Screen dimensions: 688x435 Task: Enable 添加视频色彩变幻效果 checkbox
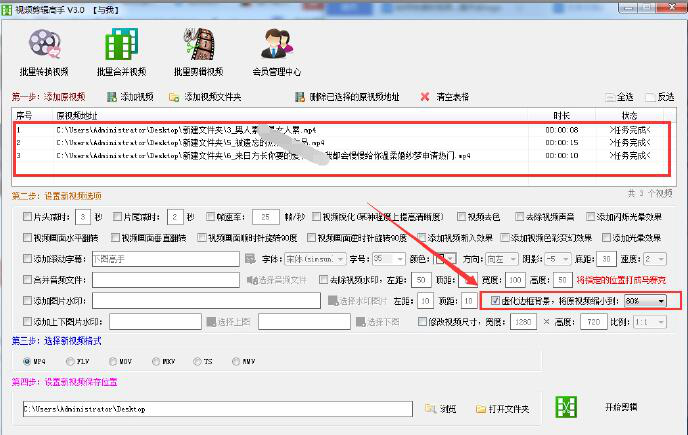pos(505,237)
